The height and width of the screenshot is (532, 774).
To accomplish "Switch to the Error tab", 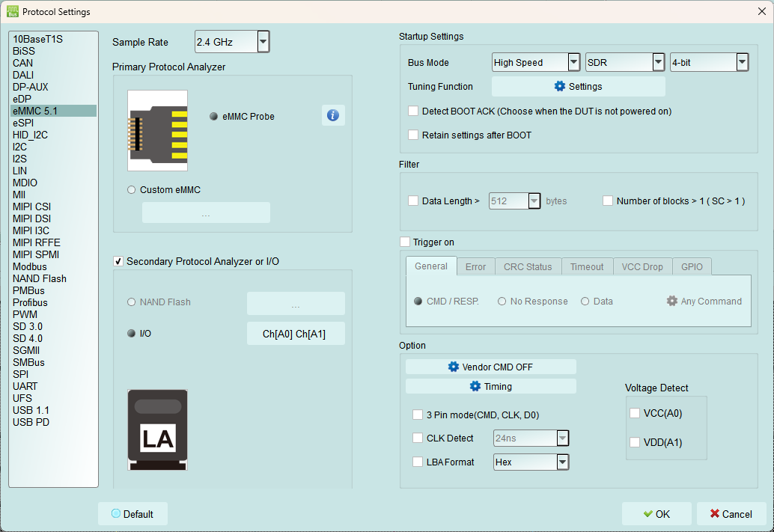I will pos(476,266).
